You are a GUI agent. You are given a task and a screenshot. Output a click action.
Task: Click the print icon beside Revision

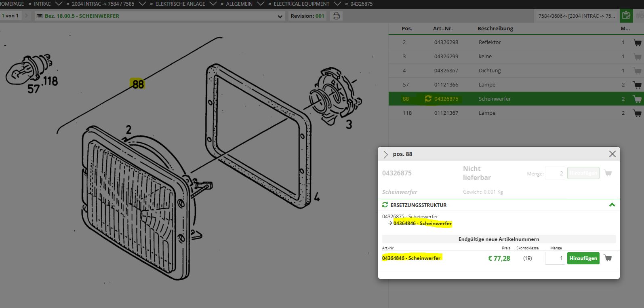pos(336,16)
